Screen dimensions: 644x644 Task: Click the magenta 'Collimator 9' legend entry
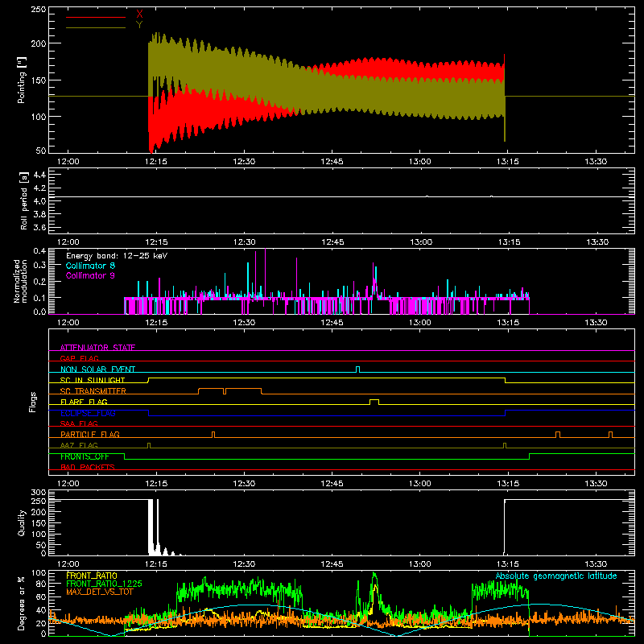click(90, 275)
